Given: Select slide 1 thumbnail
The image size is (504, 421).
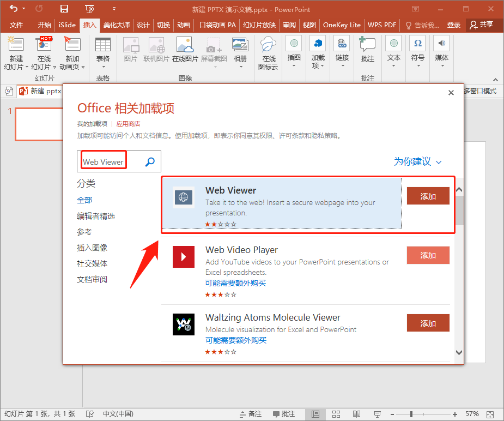Looking at the screenshot, I should pyautogui.click(x=39, y=124).
